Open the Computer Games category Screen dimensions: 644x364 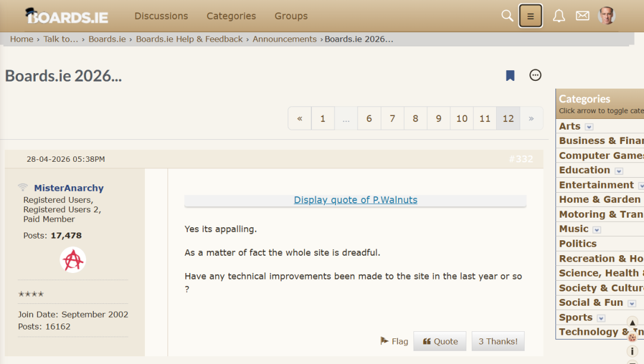(x=601, y=155)
